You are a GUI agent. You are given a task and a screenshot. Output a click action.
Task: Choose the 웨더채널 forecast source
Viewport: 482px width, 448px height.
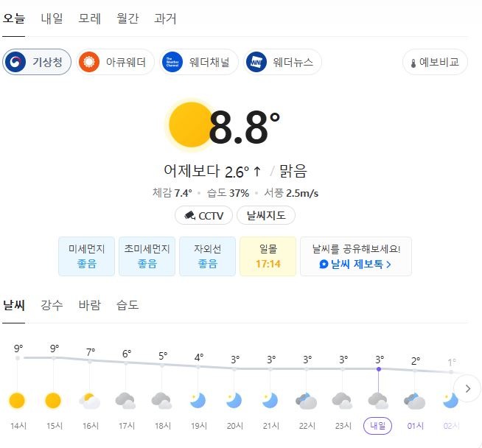tap(196, 62)
